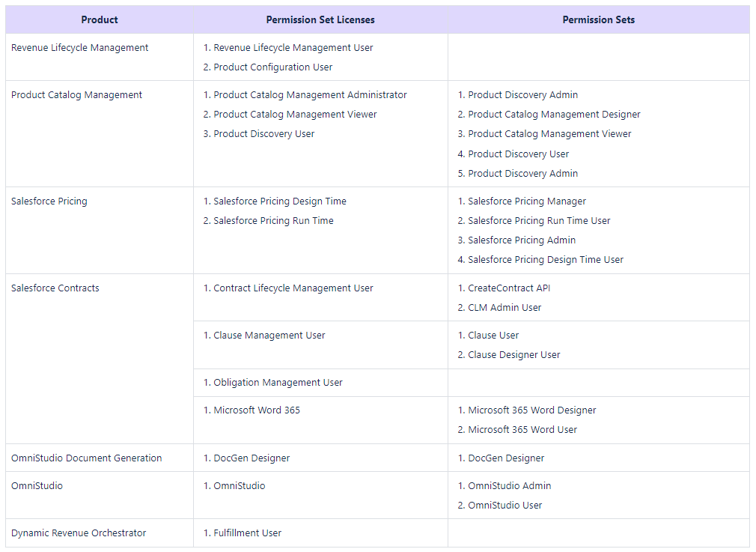Click the Permission Set Licenses column header
Screen dimensions: 756x552
coord(320,19)
